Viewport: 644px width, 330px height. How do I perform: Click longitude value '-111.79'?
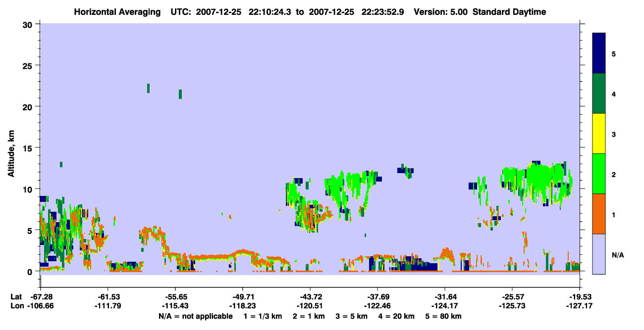(x=107, y=306)
